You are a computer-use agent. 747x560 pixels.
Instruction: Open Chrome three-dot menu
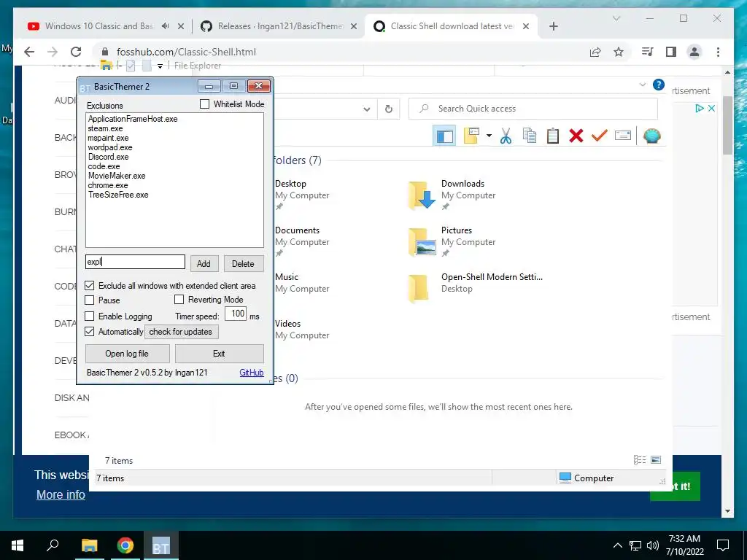coord(718,52)
